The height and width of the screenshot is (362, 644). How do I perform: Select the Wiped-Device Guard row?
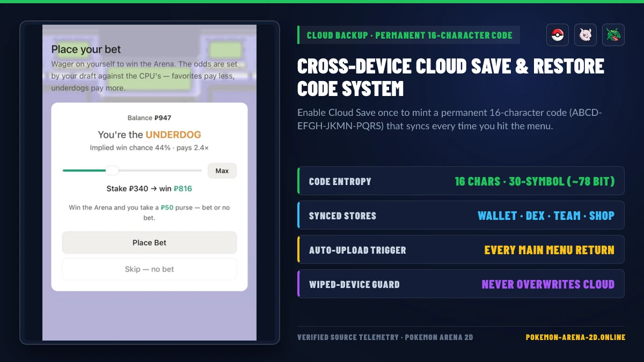click(x=461, y=284)
